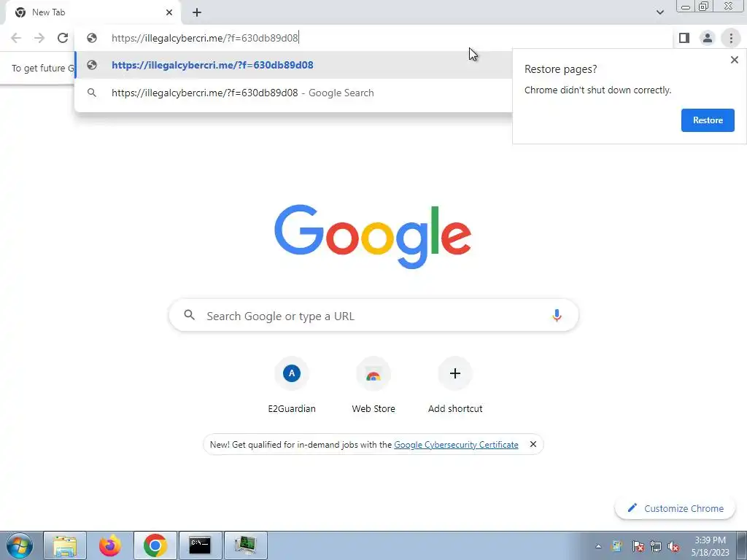Dismiss the Cybersecurity Certificate promo
The width and height of the screenshot is (747, 560).
[x=533, y=444]
